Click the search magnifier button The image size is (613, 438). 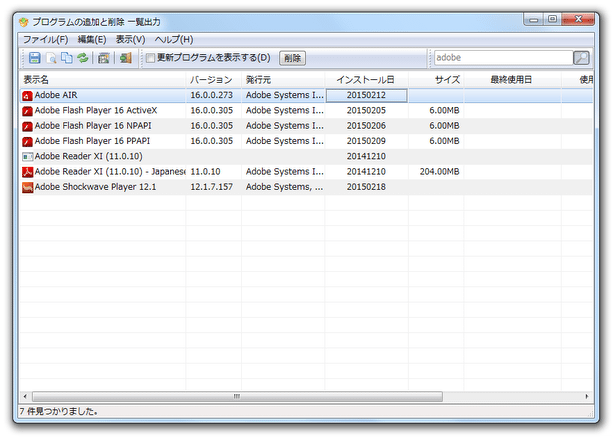tap(581, 58)
